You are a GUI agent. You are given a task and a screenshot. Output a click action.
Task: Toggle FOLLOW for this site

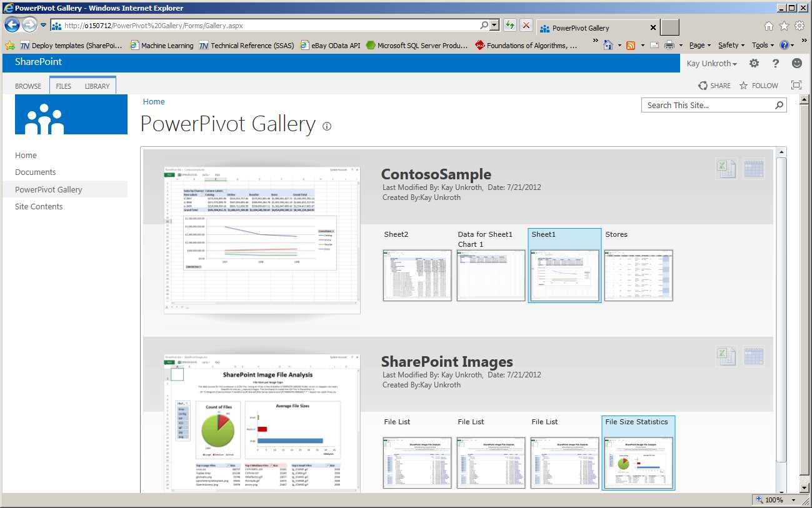tap(758, 86)
